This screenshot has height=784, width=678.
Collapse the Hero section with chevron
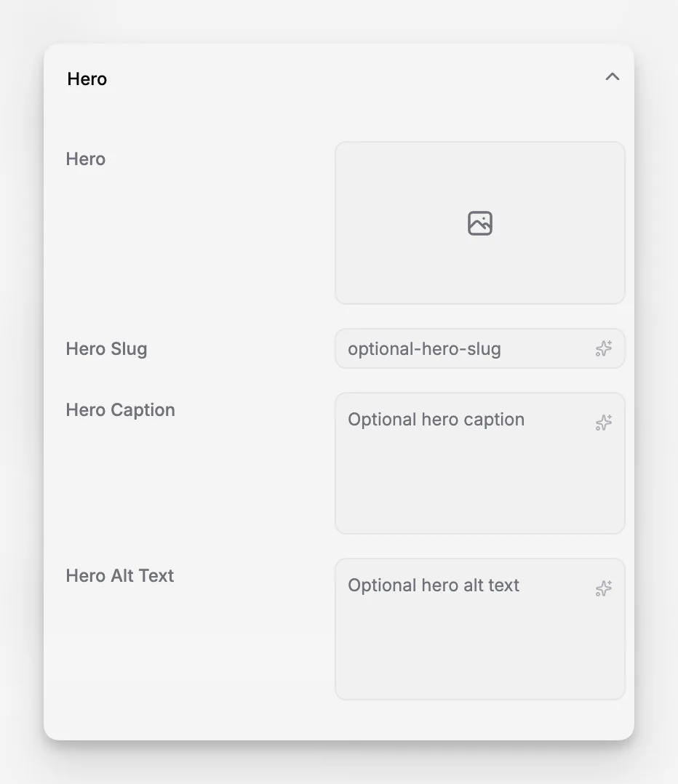click(612, 76)
